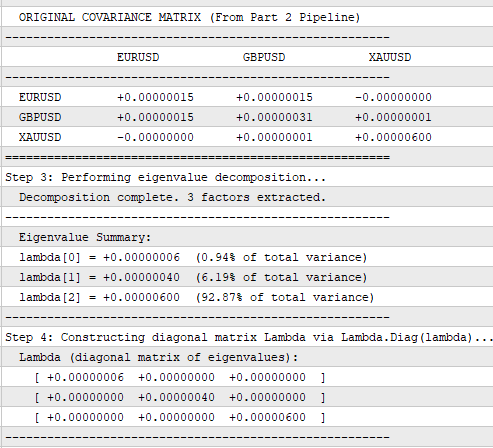Select the GBPUSD row label
493x448 pixels.
coord(40,117)
